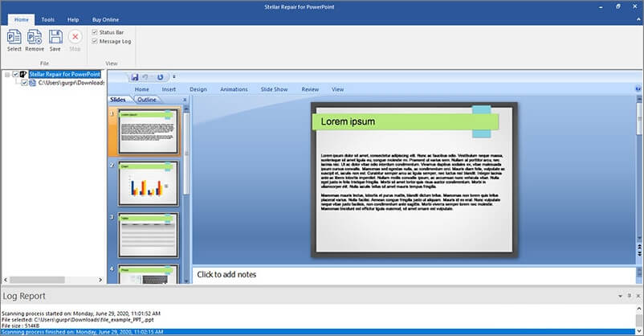Screen dimensions: 644x336
Task: Click the Remove file icon
Action: click(x=35, y=37)
